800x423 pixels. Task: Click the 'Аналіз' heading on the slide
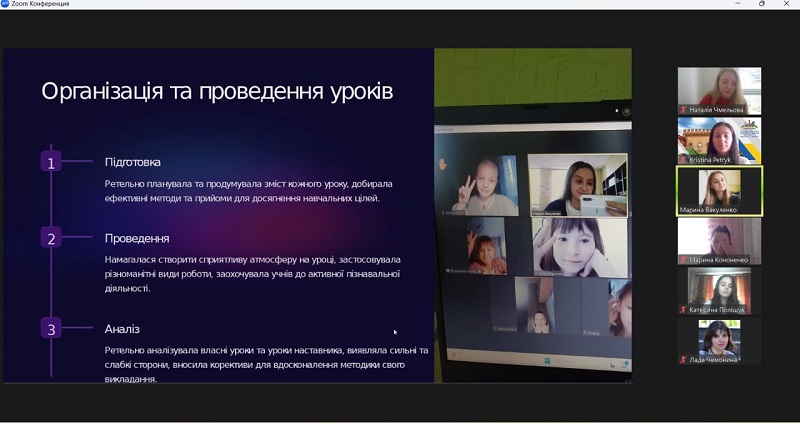pyautogui.click(x=122, y=328)
